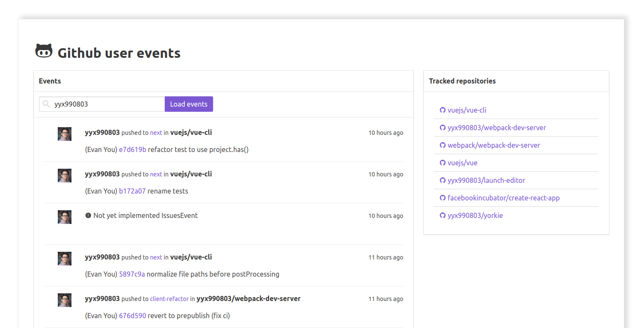Click avatar of the e7d619b refactor test event
This screenshot has height=328, width=644.
pyautogui.click(x=65, y=134)
